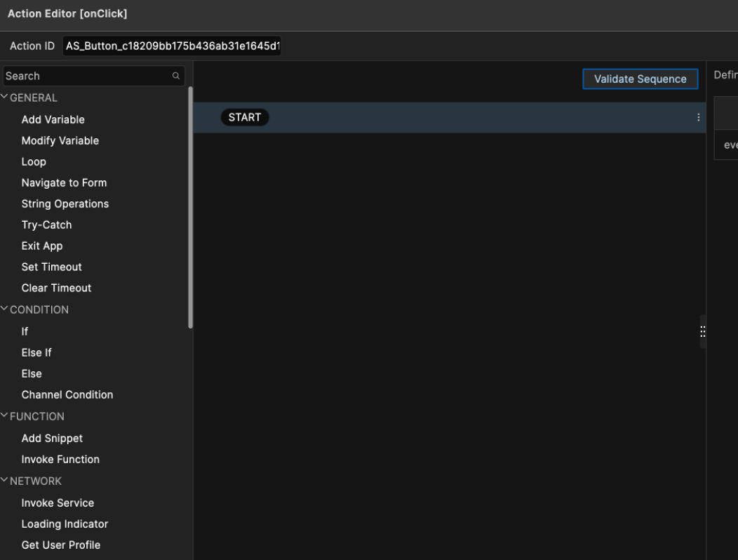
Task: Select Navigate to Form action
Action: point(64,183)
